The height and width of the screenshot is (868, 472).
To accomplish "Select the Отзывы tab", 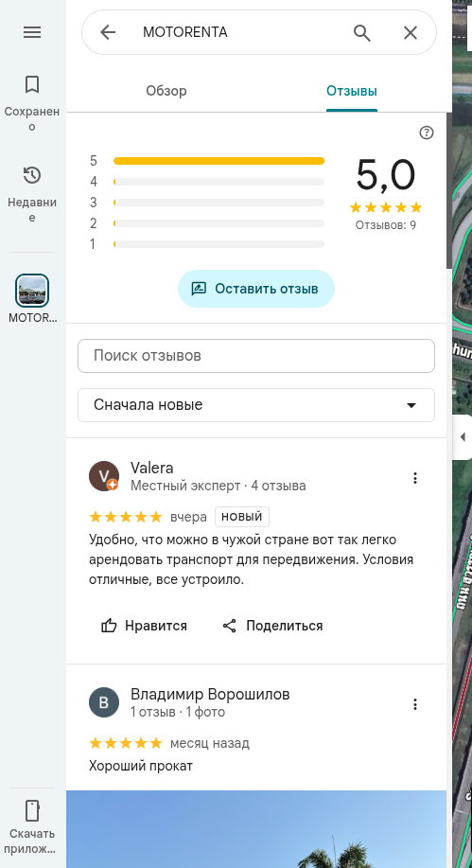I will (352, 91).
